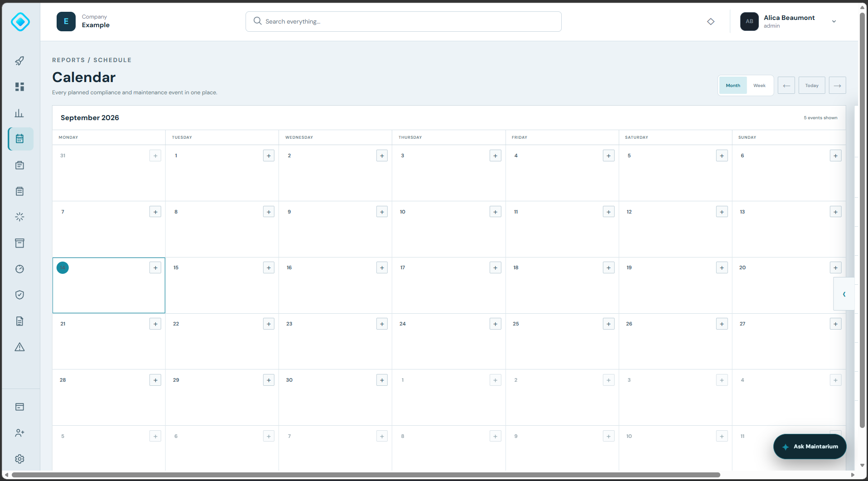Open the billing card sidebar icon

click(19, 407)
